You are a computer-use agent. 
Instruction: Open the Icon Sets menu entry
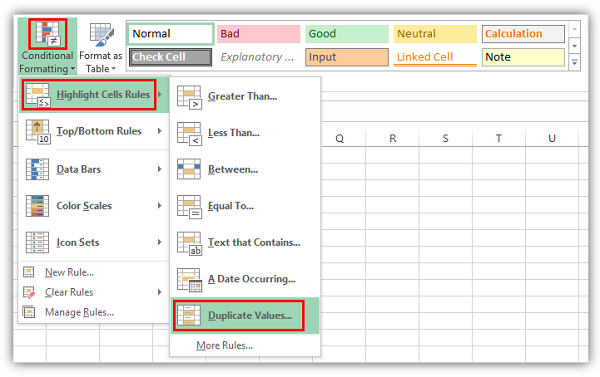tap(94, 242)
